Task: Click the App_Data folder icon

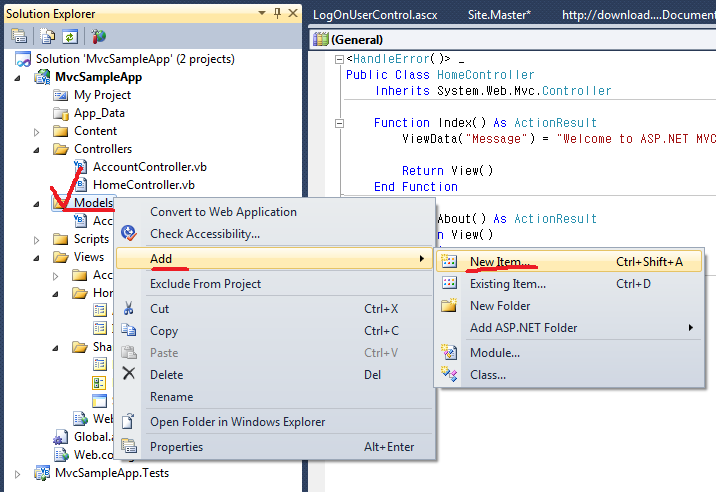Action: coord(61,113)
